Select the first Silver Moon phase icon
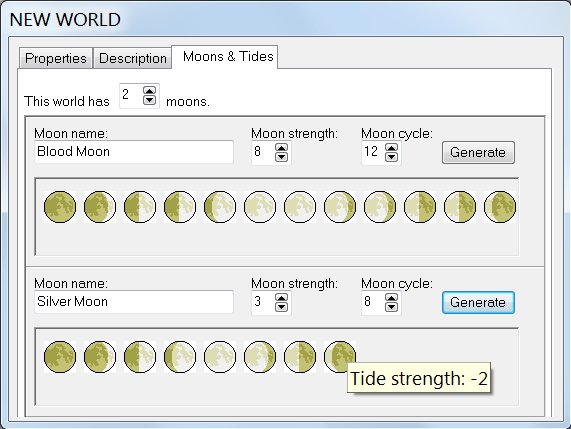This screenshot has width=571, height=429. coord(60,357)
